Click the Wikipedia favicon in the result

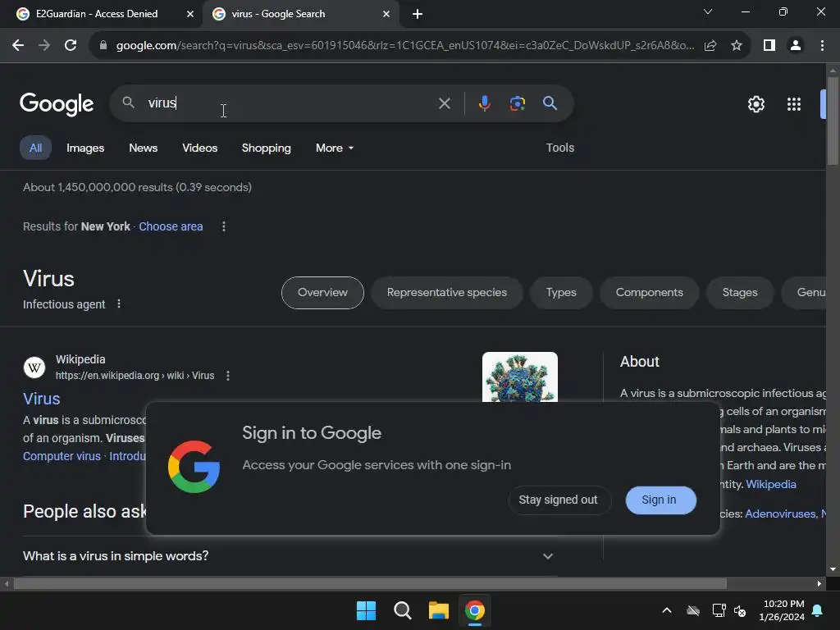[x=34, y=367]
